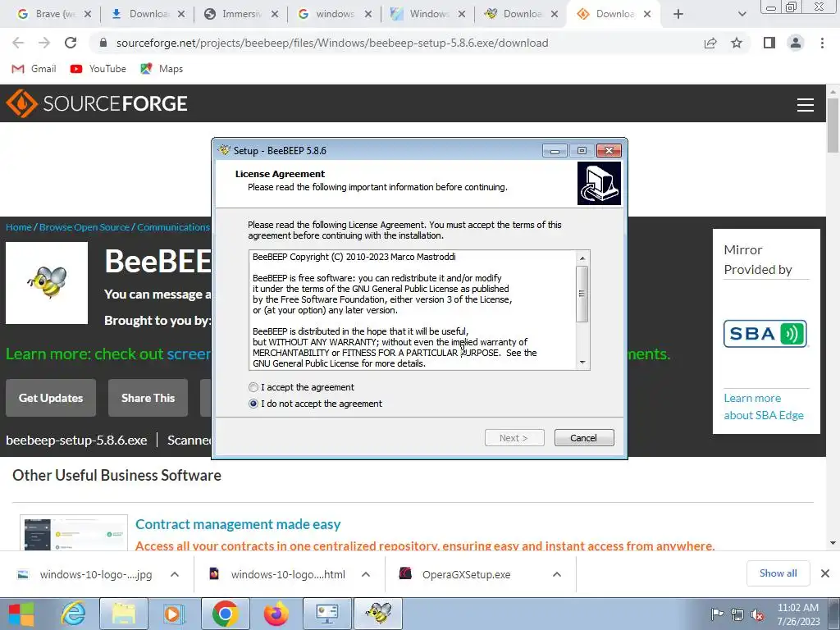
Task: Click the muted volume tray icon
Action: (x=757, y=614)
